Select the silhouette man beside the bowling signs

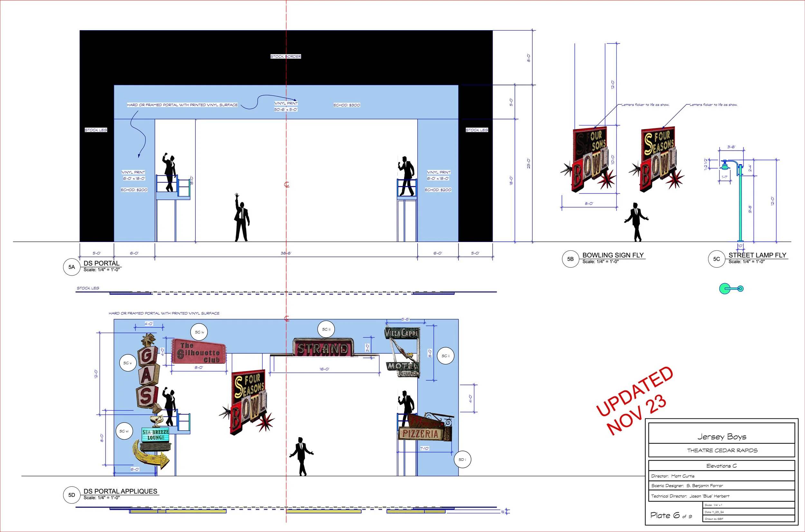(636, 222)
